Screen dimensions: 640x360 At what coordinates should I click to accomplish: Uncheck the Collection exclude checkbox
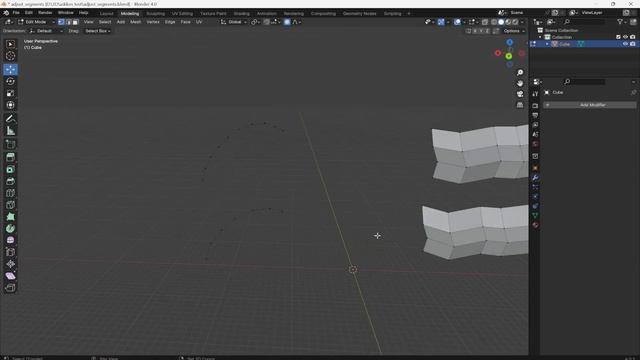[618, 37]
